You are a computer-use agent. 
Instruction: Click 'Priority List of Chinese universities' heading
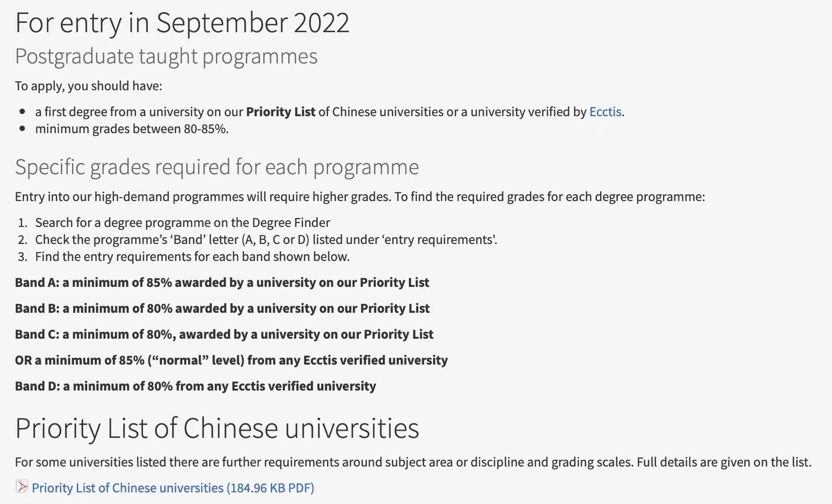217,428
